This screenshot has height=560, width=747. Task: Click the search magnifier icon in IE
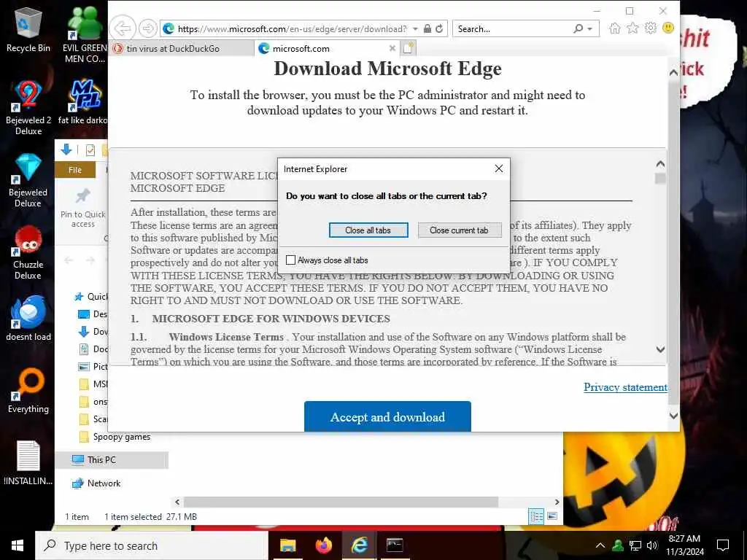coord(578,28)
